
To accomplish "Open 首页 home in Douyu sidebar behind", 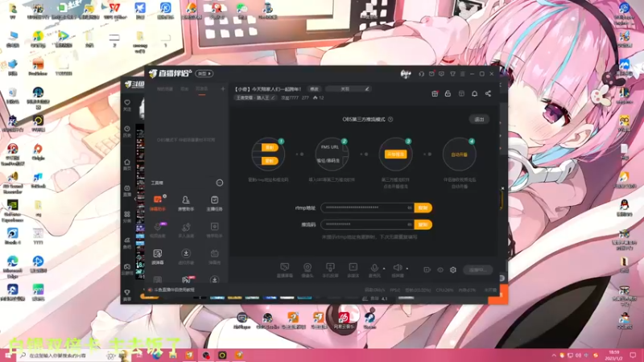I will (127, 165).
